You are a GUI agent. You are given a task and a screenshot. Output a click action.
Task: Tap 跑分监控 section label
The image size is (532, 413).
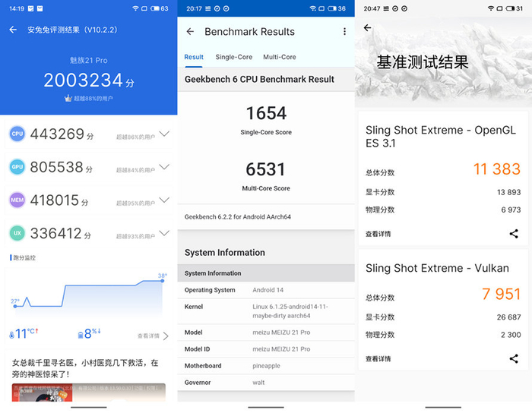24,258
